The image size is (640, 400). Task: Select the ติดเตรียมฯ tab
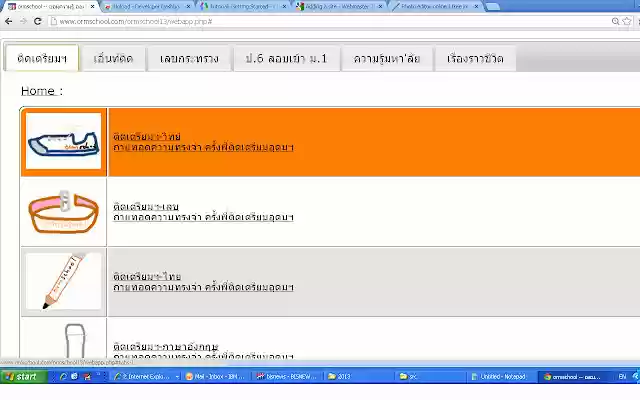[42, 58]
